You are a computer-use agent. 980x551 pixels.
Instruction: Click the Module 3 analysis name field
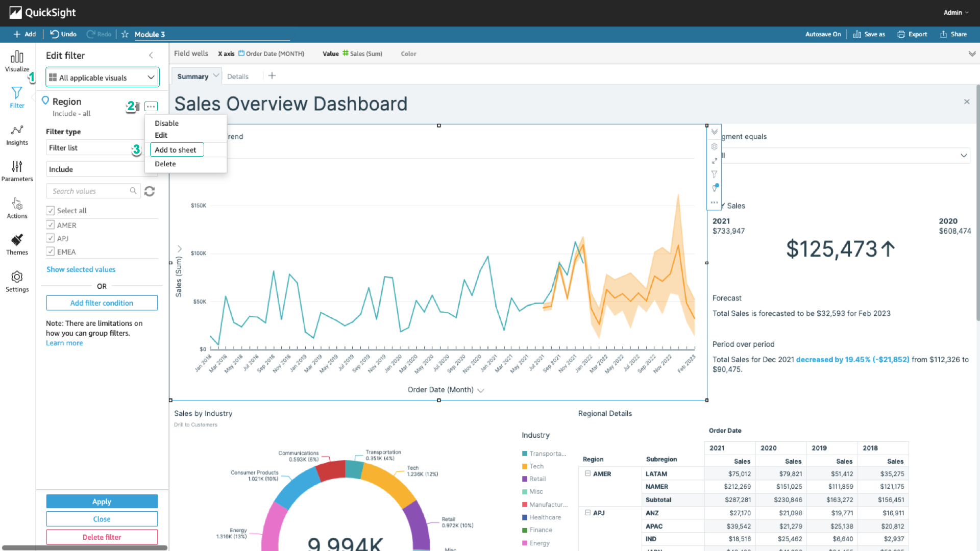[212, 34]
